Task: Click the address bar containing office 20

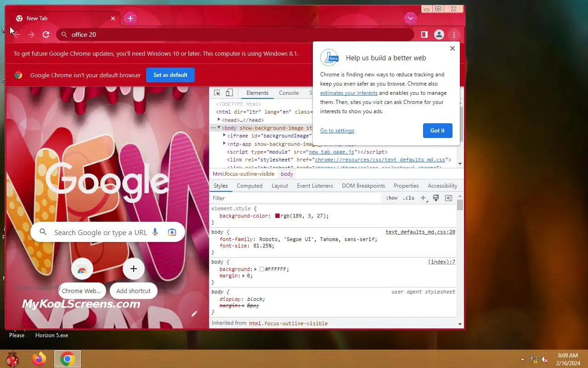Action: [235, 34]
